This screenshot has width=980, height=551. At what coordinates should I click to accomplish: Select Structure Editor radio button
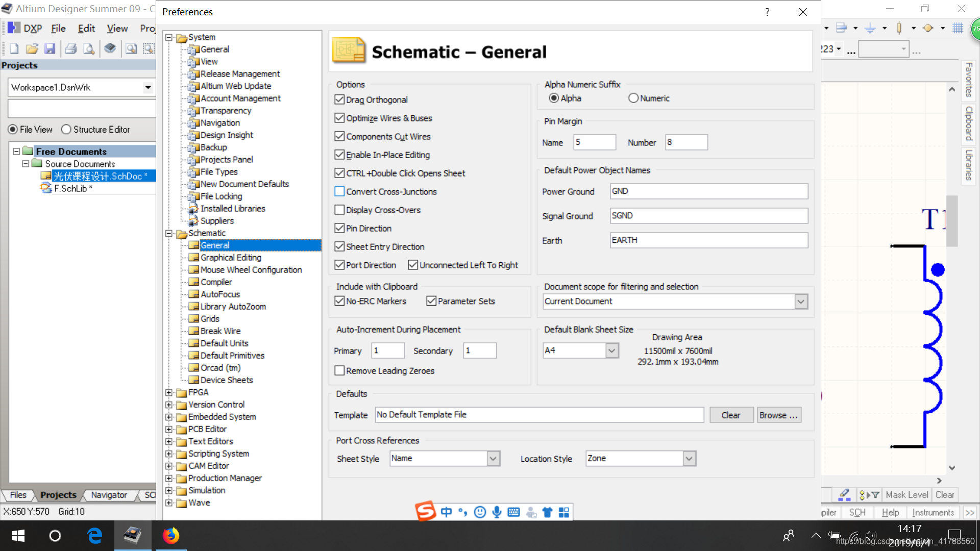[x=66, y=130]
